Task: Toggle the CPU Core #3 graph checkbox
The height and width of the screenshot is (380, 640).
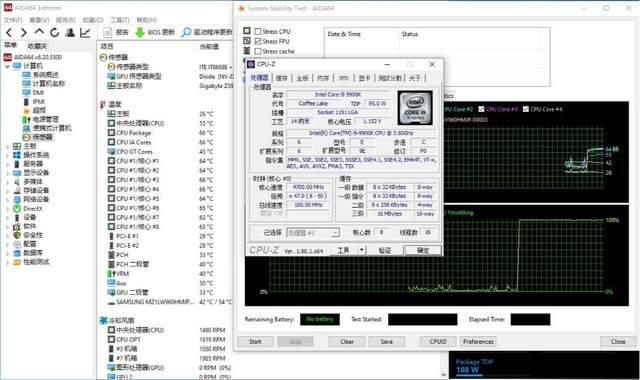Action: (481, 109)
